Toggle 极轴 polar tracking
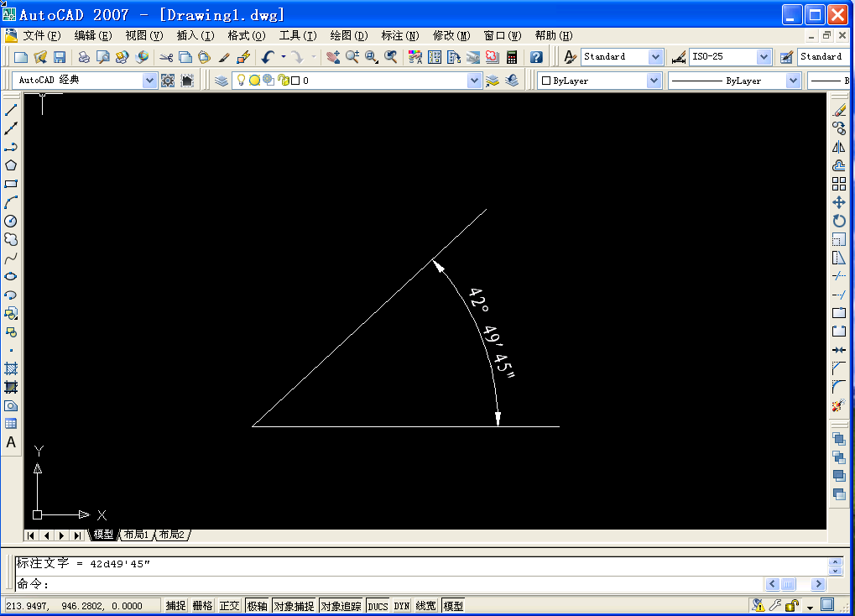This screenshot has height=616, width=855. tap(257, 606)
